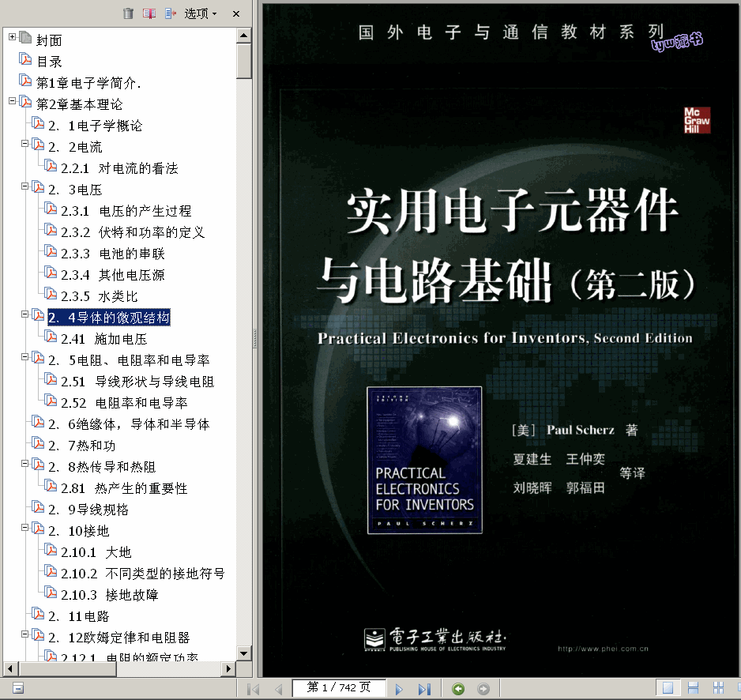Select single page layout icon
The image size is (741, 700).
point(668,688)
